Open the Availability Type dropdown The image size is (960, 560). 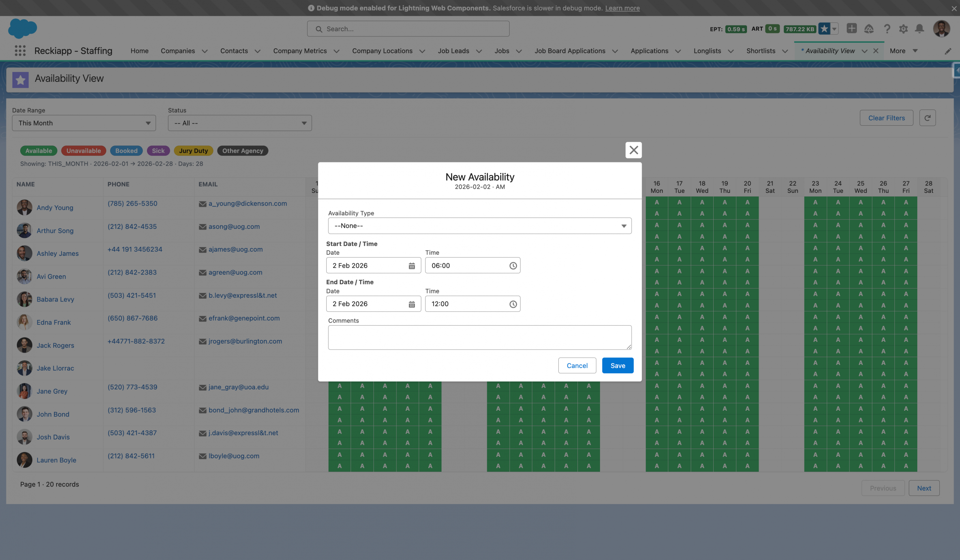click(x=480, y=226)
